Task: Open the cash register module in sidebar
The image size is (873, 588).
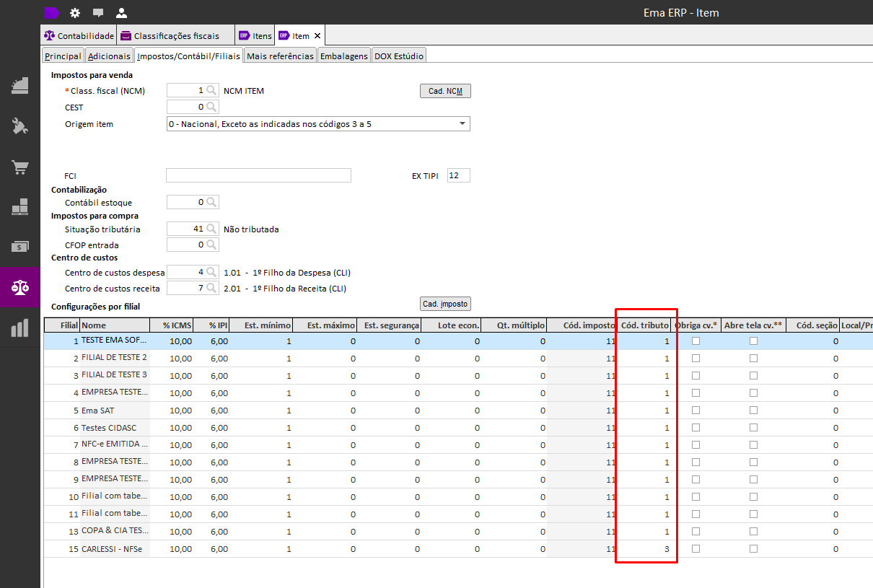Action: [x=20, y=85]
